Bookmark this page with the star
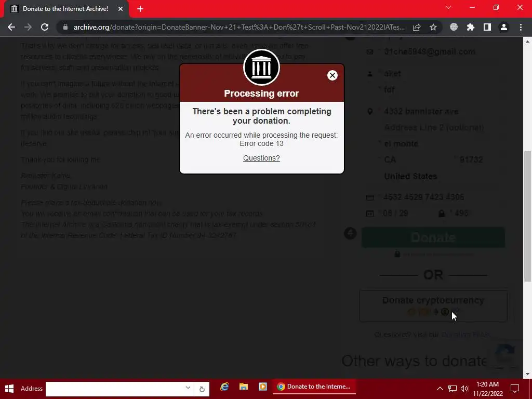Viewport: 532px width, 399px height. tap(433, 27)
